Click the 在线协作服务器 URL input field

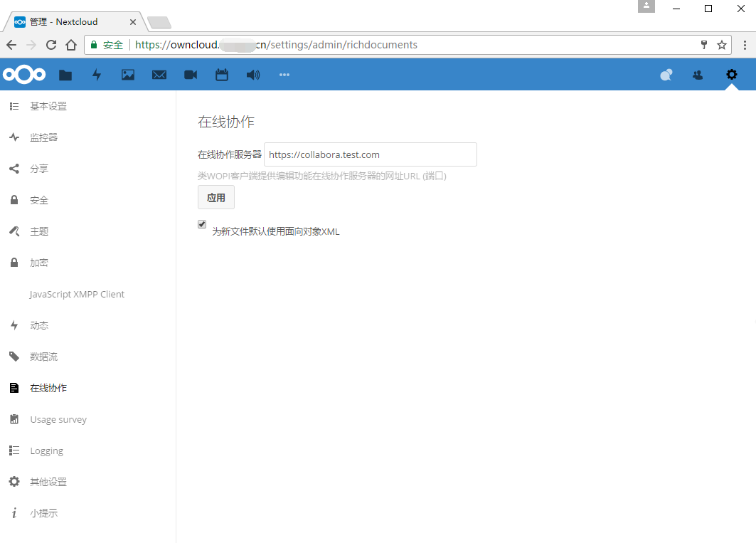[x=371, y=154]
